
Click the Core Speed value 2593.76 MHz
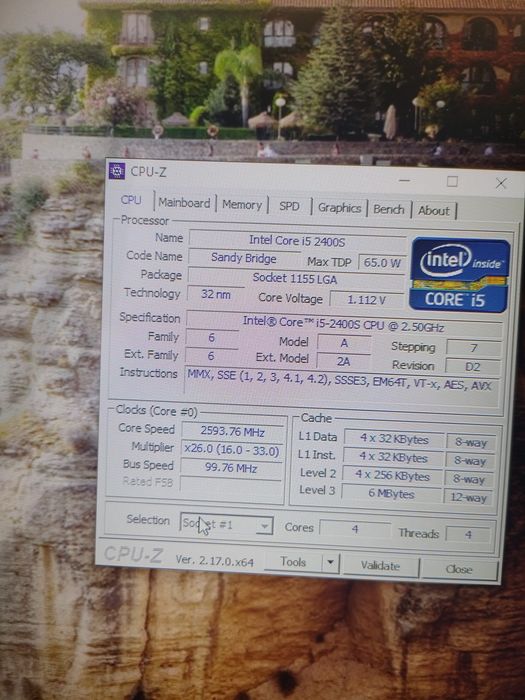pos(232,431)
